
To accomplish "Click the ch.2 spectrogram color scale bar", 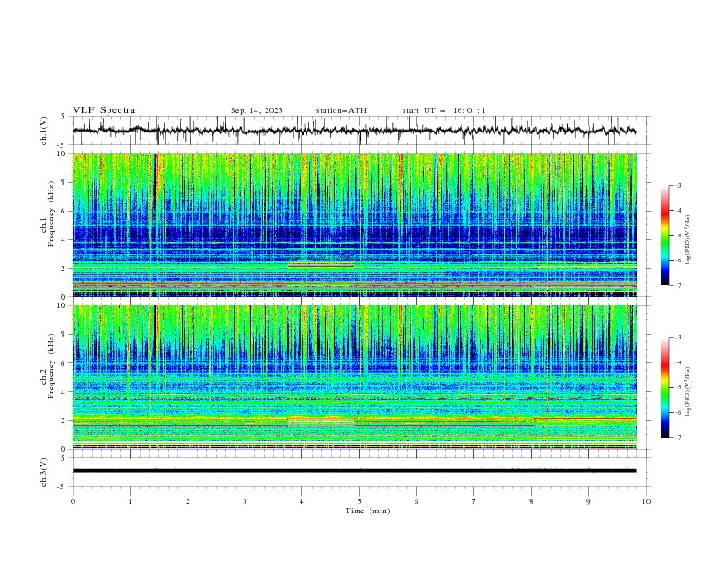I will pyautogui.click(x=665, y=387).
